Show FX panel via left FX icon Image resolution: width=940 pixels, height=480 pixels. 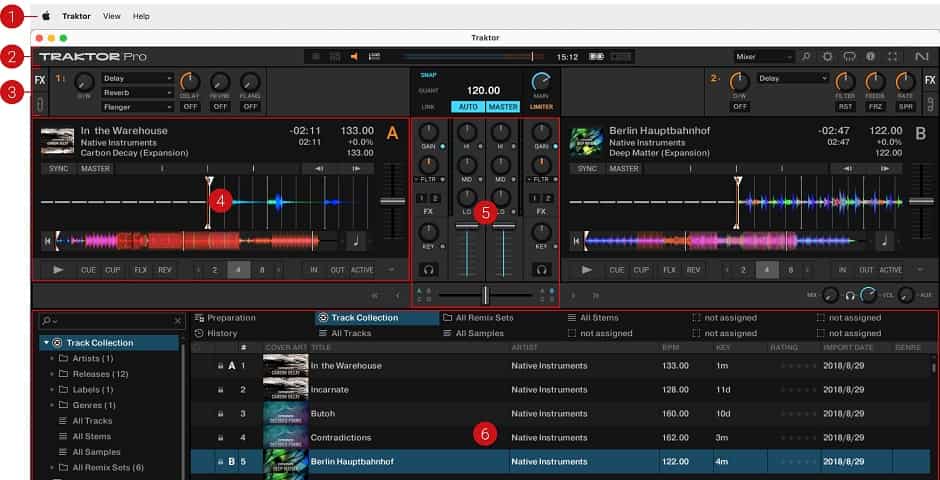click(40, 80)
